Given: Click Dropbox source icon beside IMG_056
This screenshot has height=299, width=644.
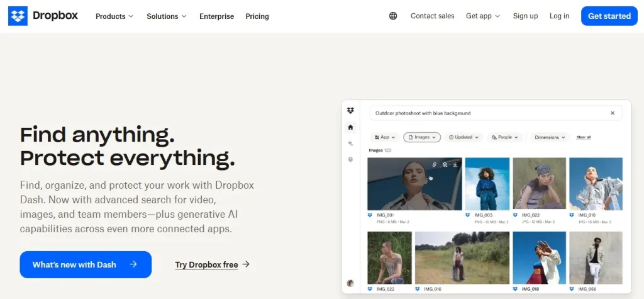Looking at the screenshot, I should tap(572, 289).
